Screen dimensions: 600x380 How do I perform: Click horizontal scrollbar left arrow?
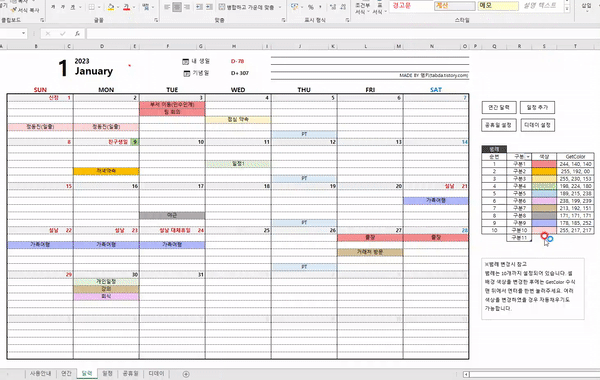coord(466,374)
